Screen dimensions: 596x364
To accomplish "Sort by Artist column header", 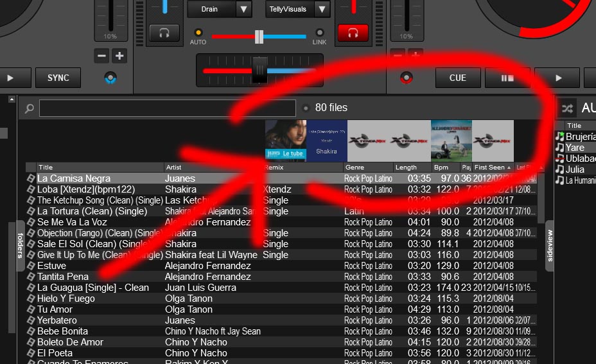I will point(213,167).
